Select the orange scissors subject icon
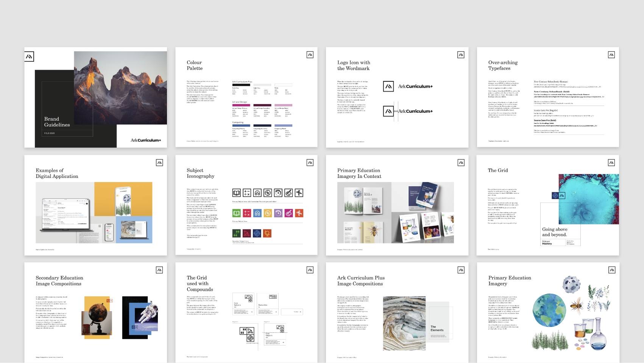The image size is (644, 363). 299,213
